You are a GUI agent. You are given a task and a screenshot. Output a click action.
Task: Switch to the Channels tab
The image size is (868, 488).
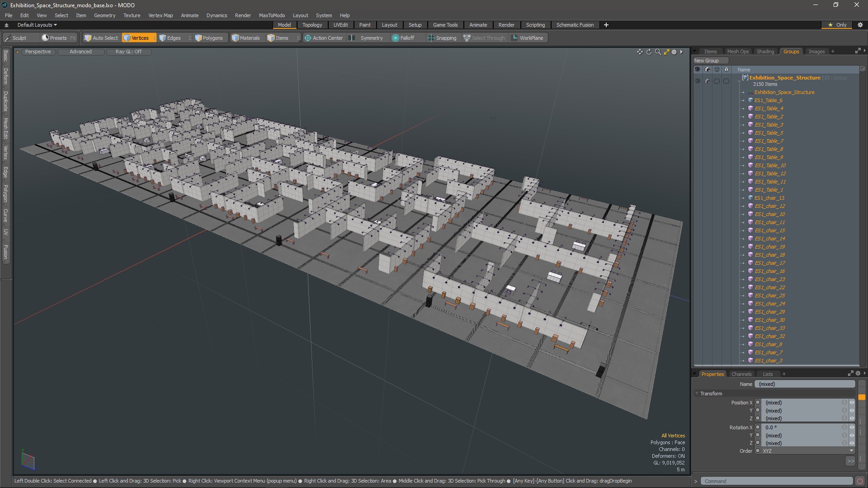[741, 374]
